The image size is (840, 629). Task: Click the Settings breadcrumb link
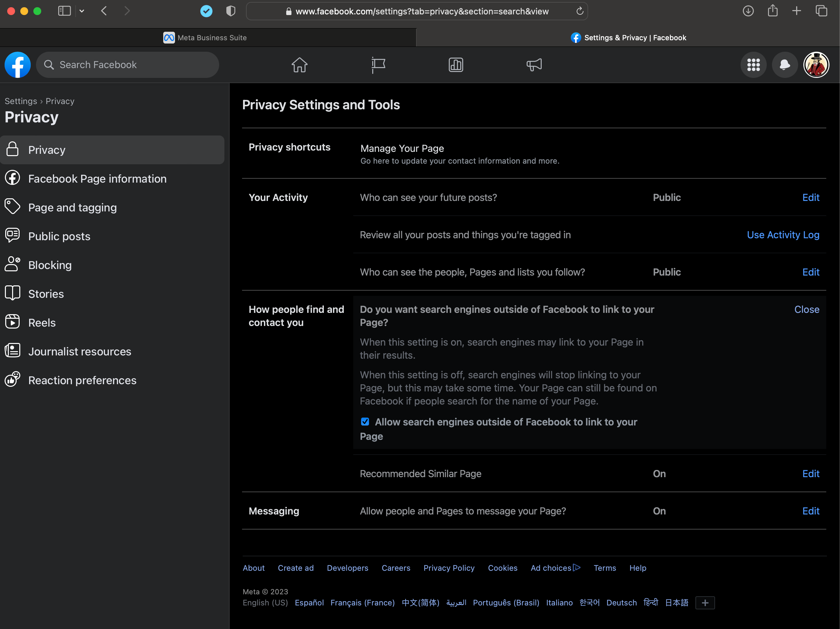coord(21,101)
